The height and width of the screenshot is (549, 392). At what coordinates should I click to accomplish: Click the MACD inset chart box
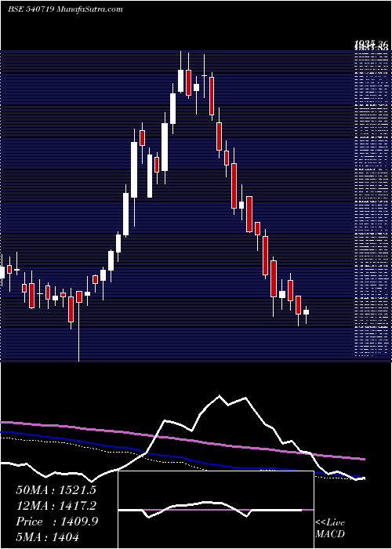(216, 510)
